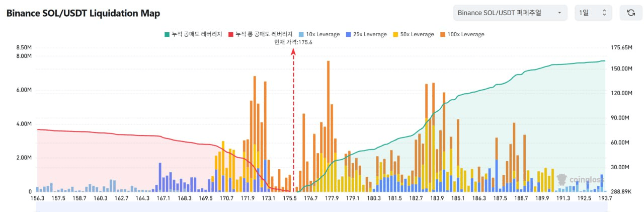The height and width of the screenshot is (212, 644).
Task: Click the 90.00M right axis label
Action: (x=620, y=118)
